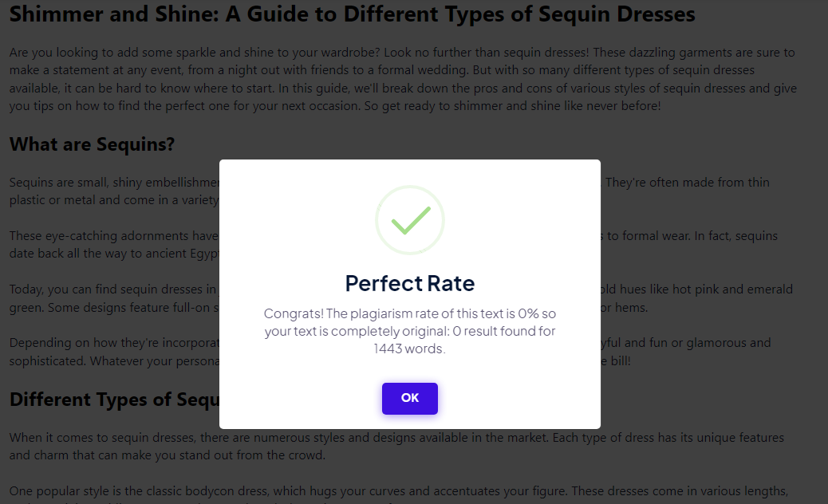This screenshot has height=504, width=828.
Task: Click paragraph starting Sequins are small, shiny
Action: point(114,191)
